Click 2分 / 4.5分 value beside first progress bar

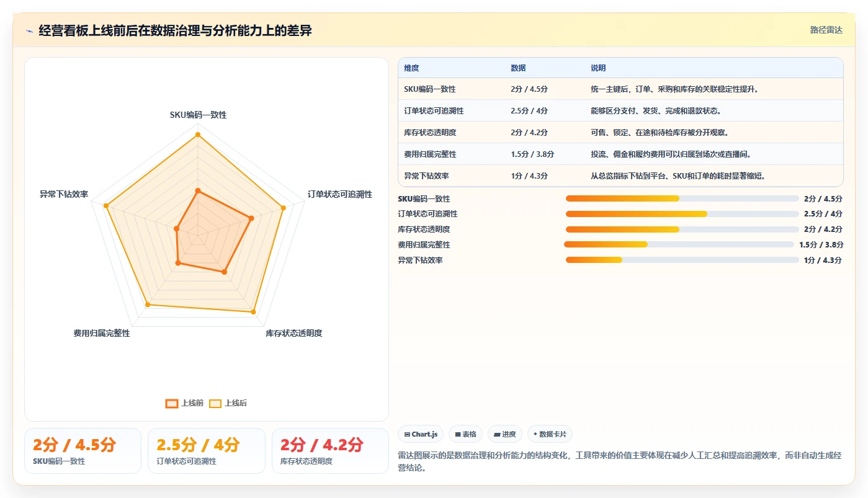click(x=823, y=199)
